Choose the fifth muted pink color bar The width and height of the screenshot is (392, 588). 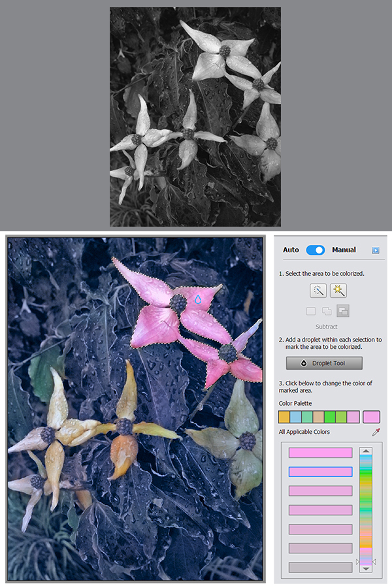320,529
